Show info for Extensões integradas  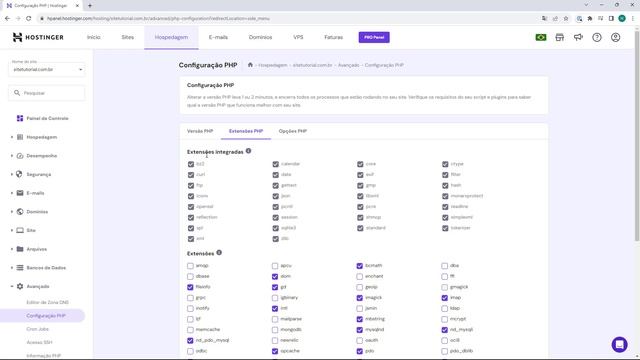[249, 151]
